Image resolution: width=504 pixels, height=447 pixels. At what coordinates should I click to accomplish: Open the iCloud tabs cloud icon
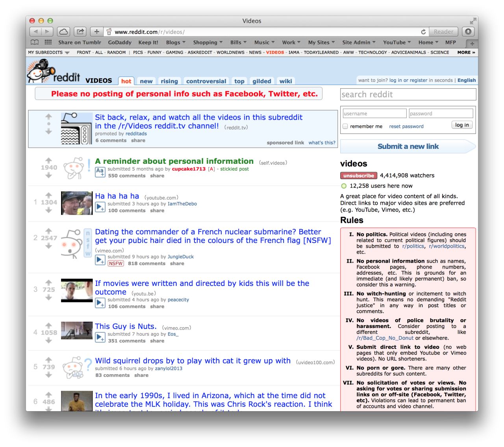63,32
